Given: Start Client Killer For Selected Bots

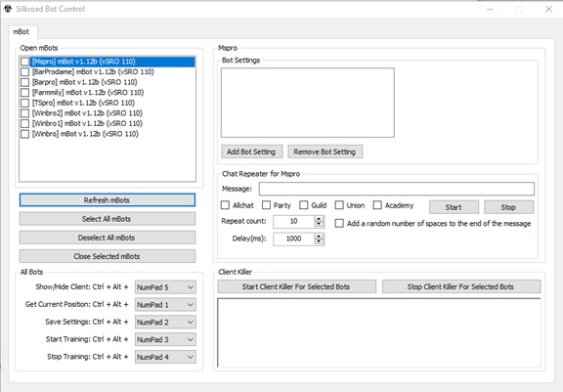Looking at the screenshot, I should (x=296, y=286).
